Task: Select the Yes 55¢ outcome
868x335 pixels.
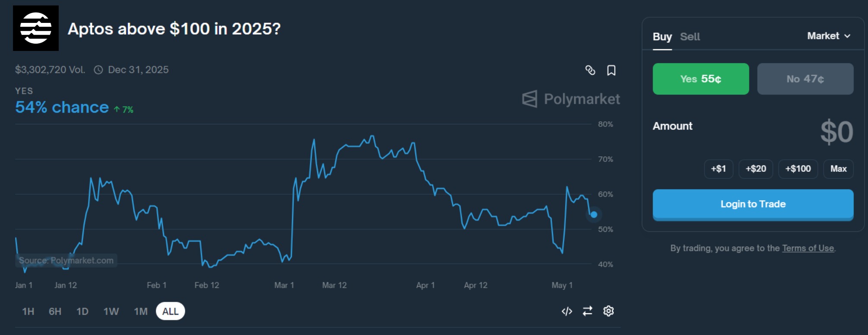Action: coord(701,79)
